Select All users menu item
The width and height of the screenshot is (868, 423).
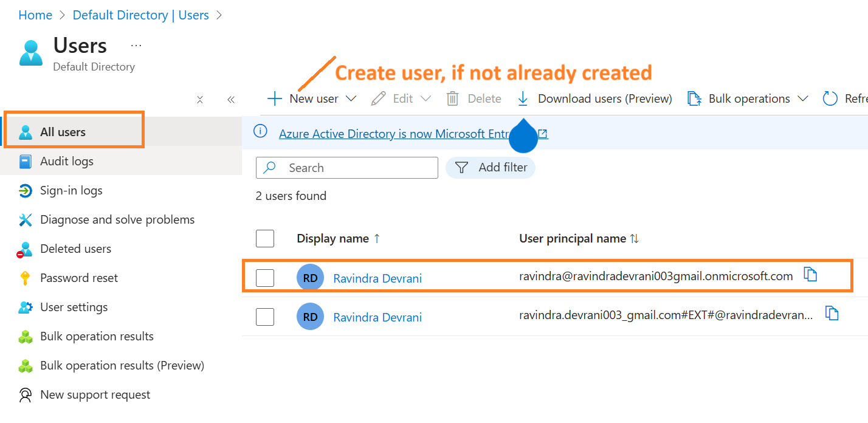tap(63, 132)
